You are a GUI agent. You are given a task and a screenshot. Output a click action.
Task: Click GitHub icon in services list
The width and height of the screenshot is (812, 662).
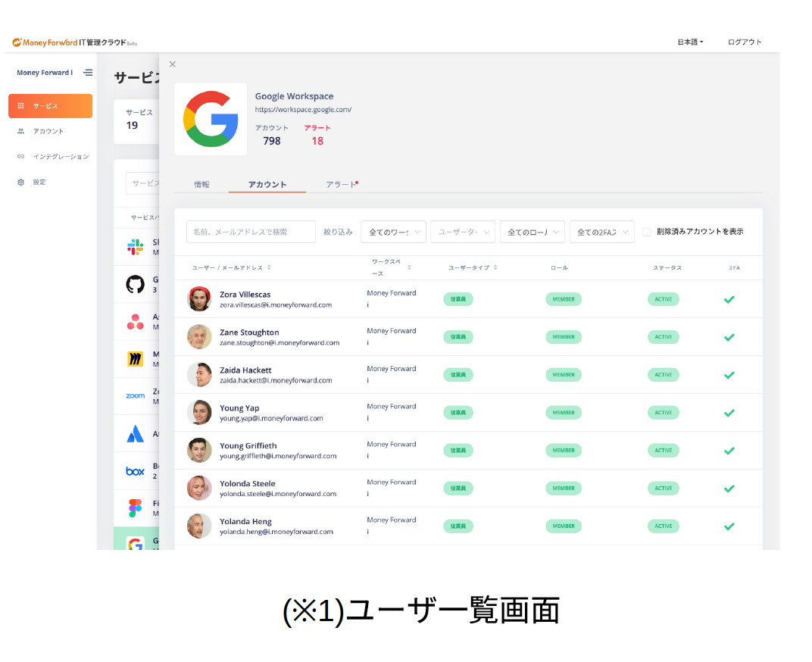(135, 284)
